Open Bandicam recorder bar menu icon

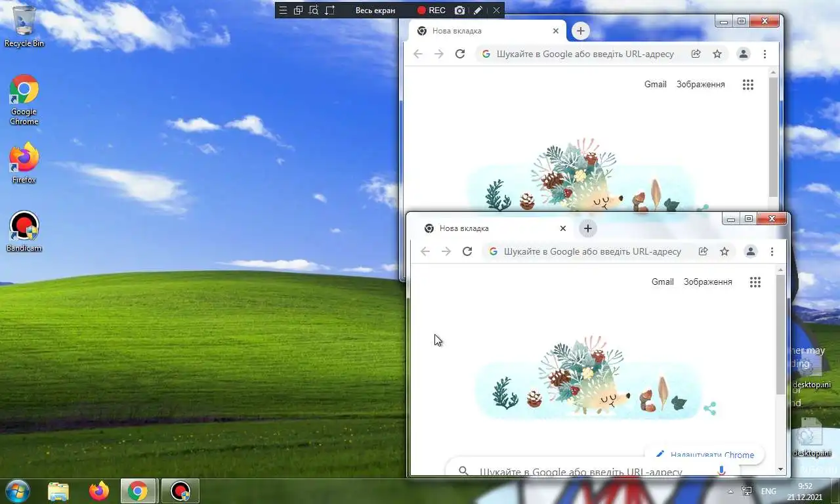tap(283, 10)
